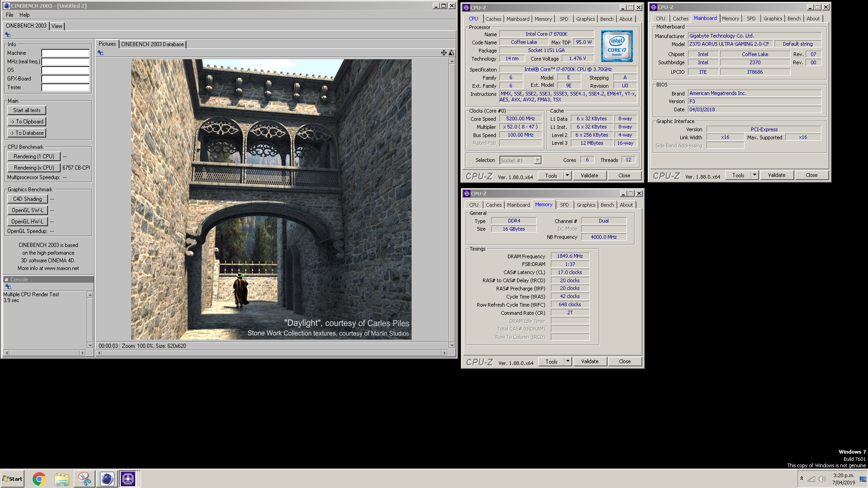This screenshot has height=488, width=868.
Task: Click the triangle zoom icon in Pictures panel
Action: (x=451, y=53)
